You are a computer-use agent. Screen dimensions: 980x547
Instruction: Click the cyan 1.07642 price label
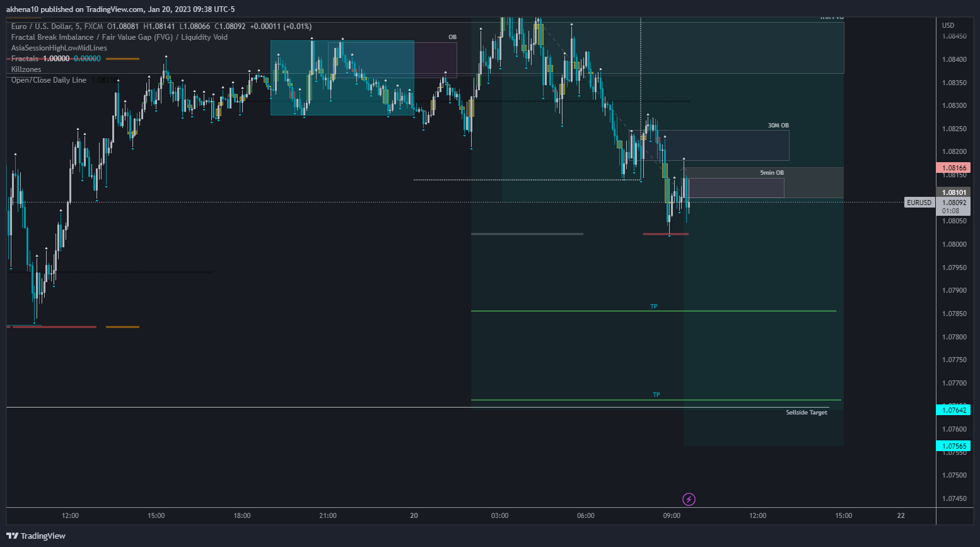(x=954, y=410)
